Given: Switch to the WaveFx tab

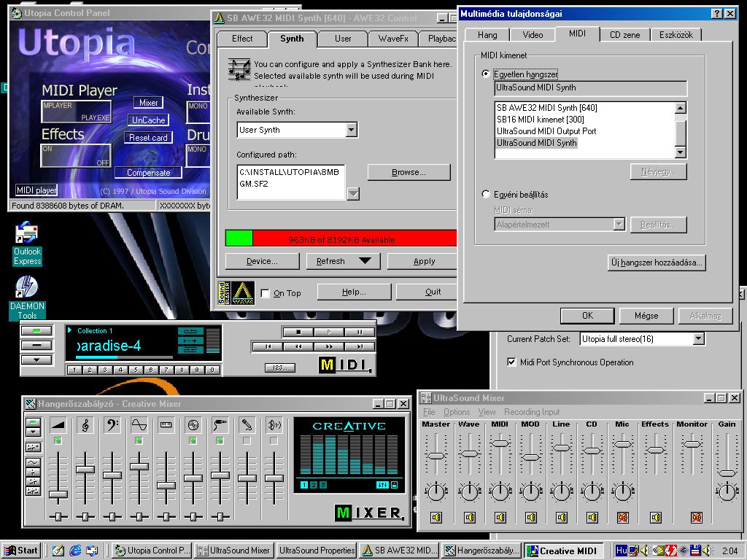Looking at the screenshot, I should [x=393, y=39].
